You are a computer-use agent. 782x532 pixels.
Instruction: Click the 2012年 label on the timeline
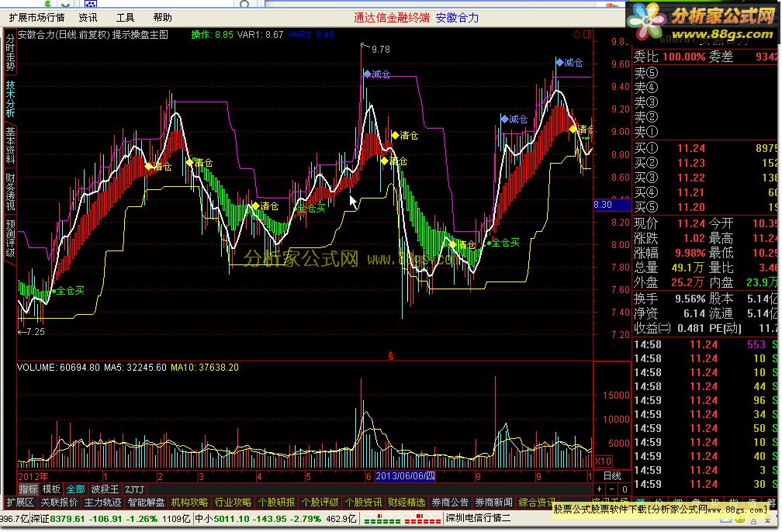(33, 476)
